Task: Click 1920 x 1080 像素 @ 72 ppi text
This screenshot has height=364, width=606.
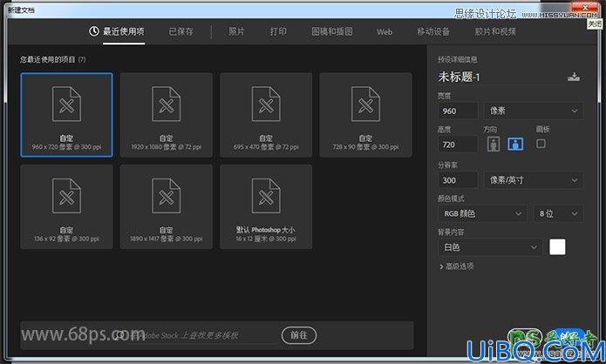Action: pyautogui.click(x=167, y=147)
